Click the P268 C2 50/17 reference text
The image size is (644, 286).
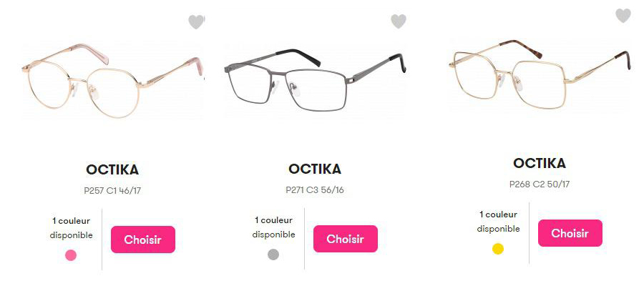pyautogui.click(x=540, y=184)
